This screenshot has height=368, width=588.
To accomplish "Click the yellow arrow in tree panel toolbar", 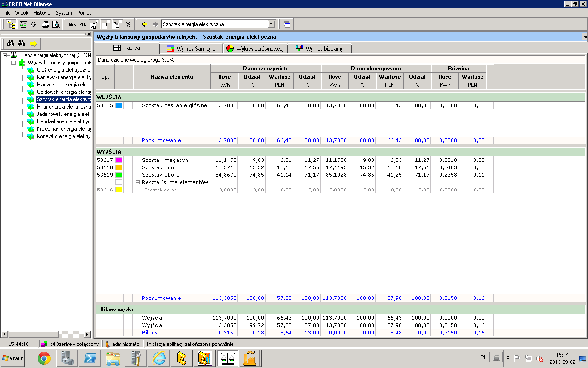I will [34, 44].
